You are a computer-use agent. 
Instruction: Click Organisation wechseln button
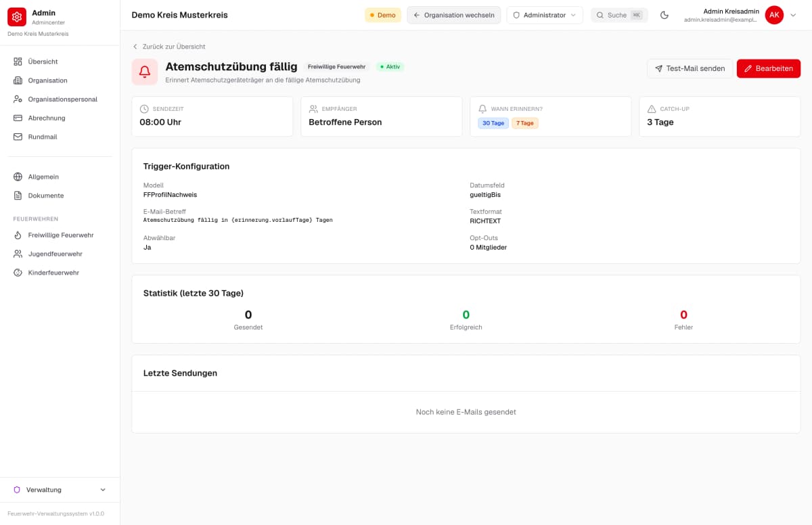[x=454, y=15]
